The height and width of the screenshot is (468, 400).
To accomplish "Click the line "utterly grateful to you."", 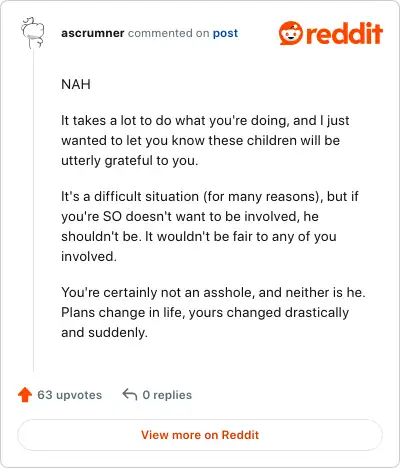I will (x=130, y=161).
